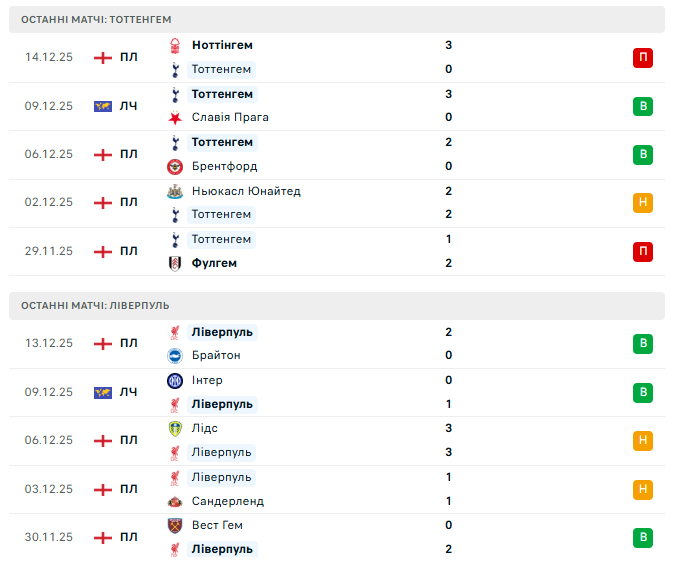Image resolution: width=674 pixels, height=562 pixels.
Task: Click the Nottingham Forest club crest
Action: [175, 45]
